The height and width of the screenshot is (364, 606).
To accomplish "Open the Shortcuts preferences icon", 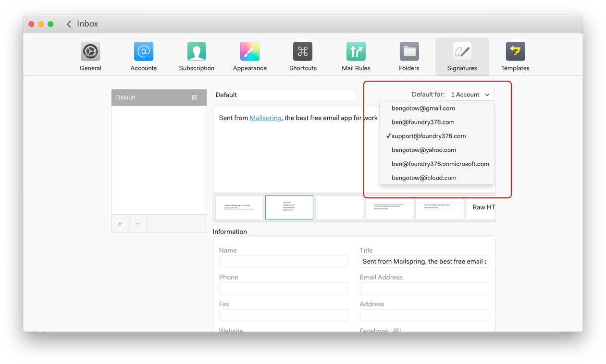I will coord(303,52).
